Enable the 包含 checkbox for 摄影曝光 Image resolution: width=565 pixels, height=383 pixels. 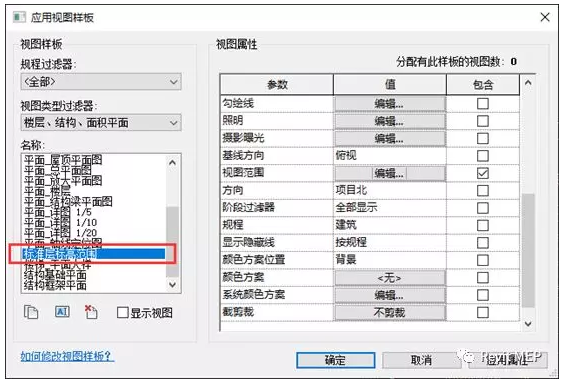point(482,138)
